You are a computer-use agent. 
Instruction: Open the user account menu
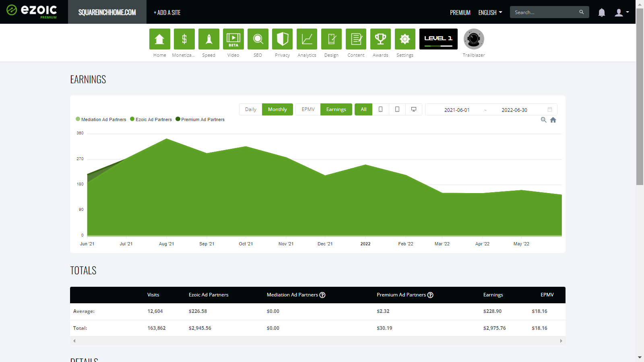[621, 12]
